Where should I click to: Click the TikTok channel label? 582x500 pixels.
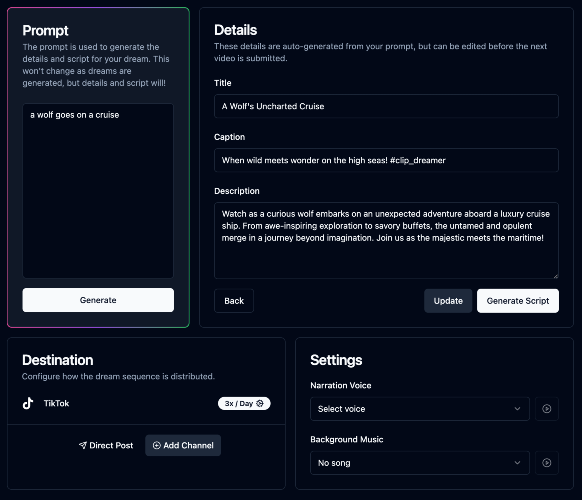[x=56, y=403]
